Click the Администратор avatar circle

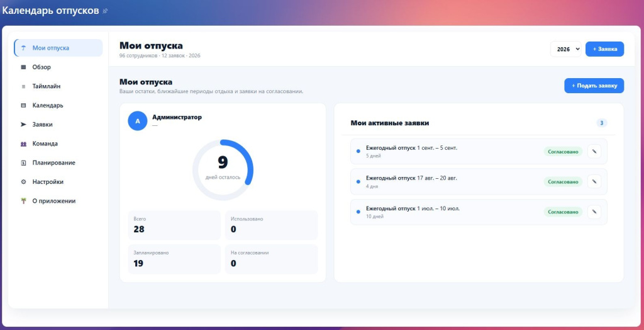point(138,121)
